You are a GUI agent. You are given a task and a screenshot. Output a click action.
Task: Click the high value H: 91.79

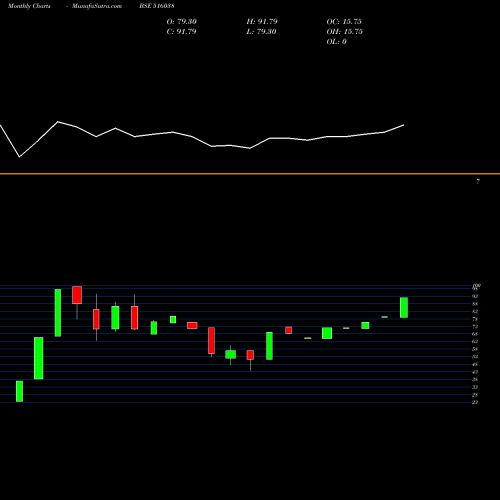262,22
